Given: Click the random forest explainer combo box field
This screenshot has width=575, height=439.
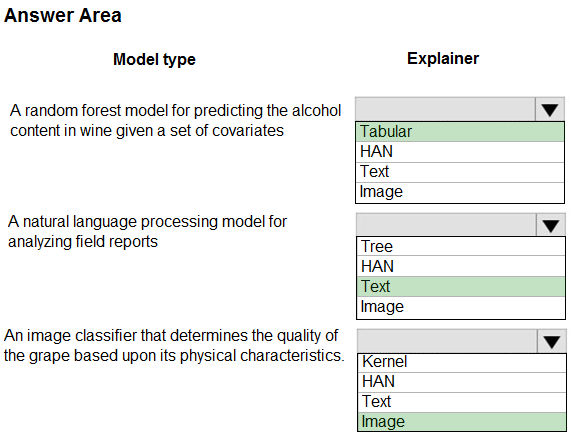Looking at the screenshot, I should pyautogui.click(x=445, y=109).
